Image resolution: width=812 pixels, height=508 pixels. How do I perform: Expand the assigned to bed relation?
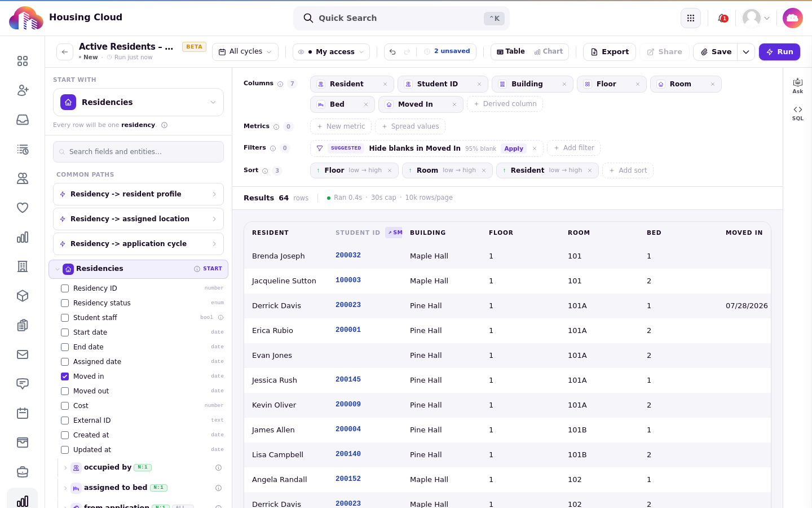tap(65, 488)
